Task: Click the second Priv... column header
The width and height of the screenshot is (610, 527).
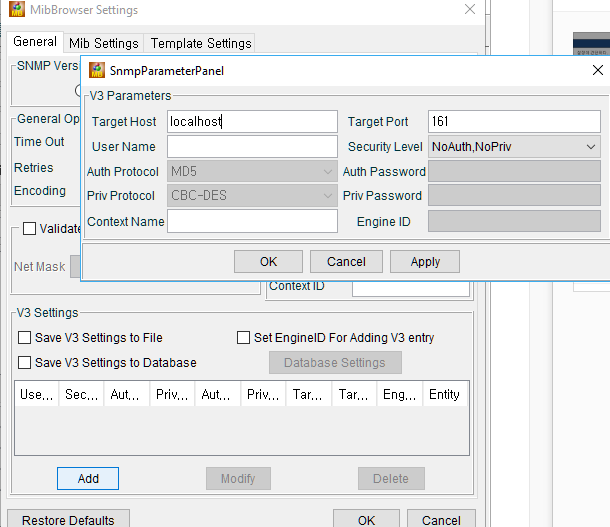Action: [263, 394]
